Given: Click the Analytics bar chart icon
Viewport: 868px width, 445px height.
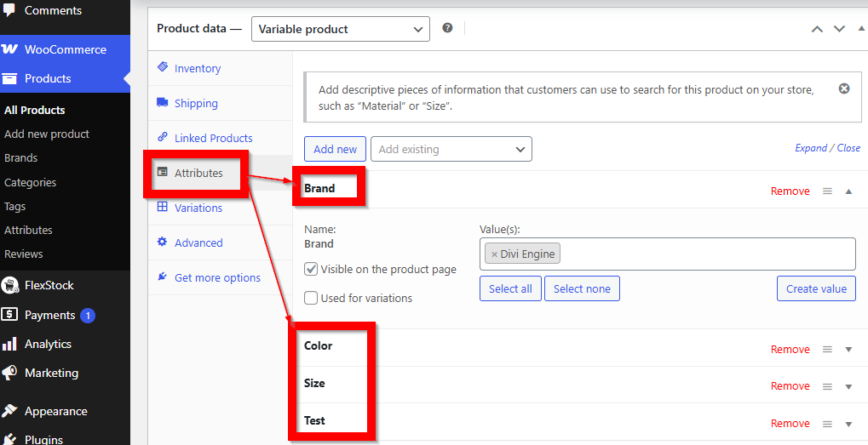Looking at the screenshot, I should (x=9, y=344).
